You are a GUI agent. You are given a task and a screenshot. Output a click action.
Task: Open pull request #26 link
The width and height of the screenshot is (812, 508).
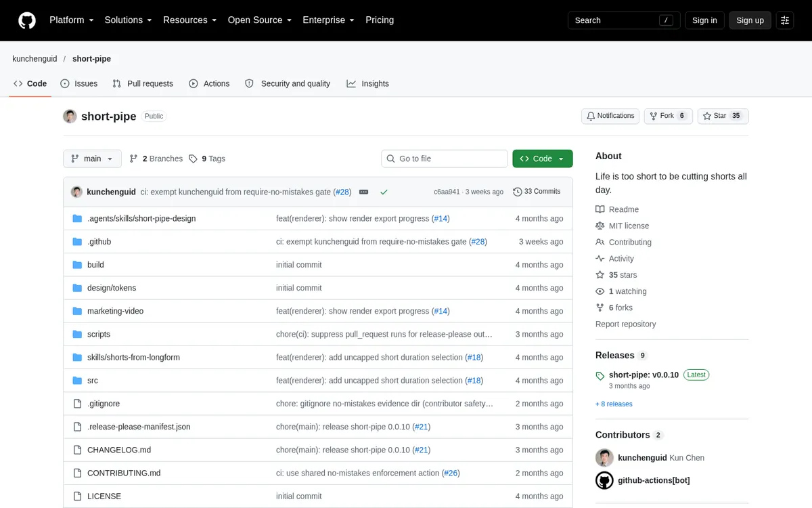pos(451,473)
